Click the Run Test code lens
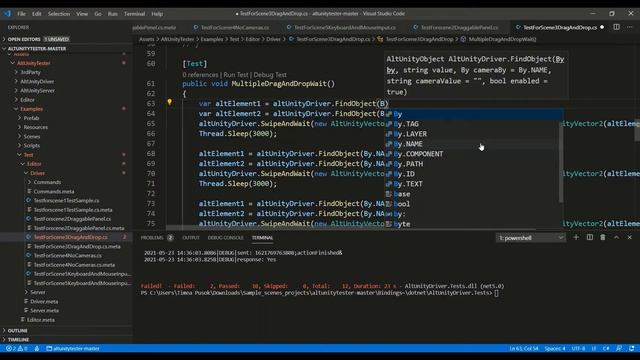 (x=236, y=75)
